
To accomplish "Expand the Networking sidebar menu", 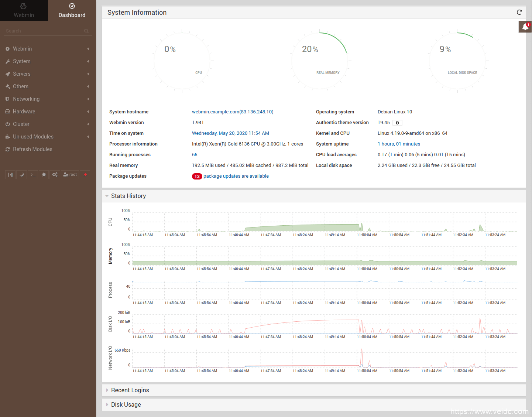I will click(x=26, y=99).
